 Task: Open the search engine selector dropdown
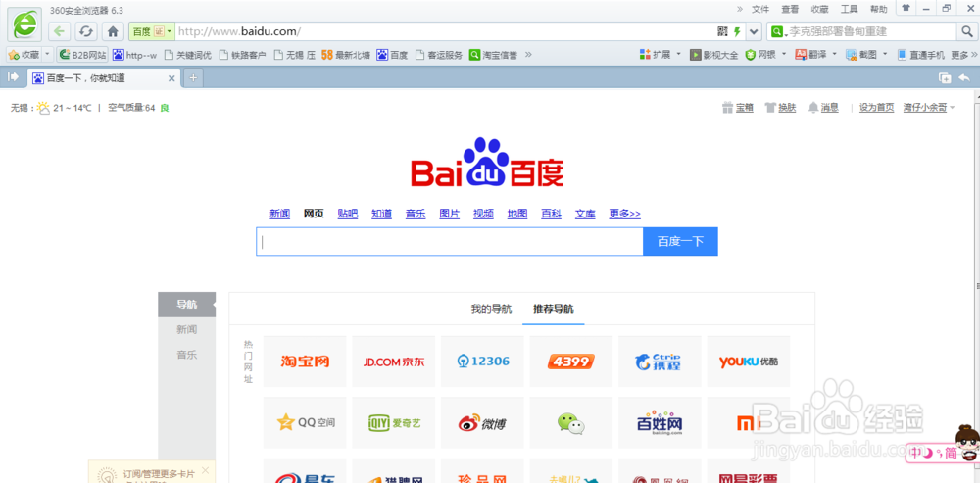[x=777, y=31]
